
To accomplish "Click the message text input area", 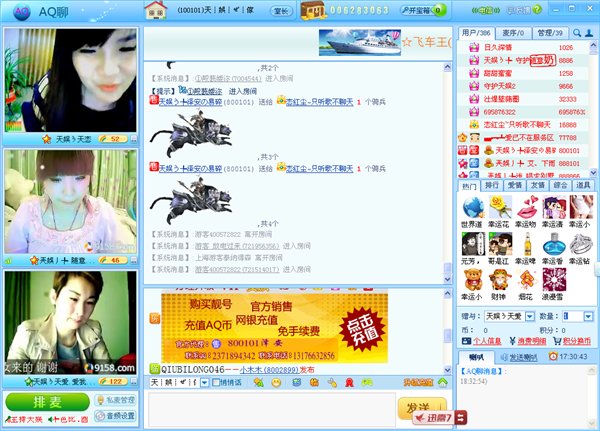I will coord(271,410).
